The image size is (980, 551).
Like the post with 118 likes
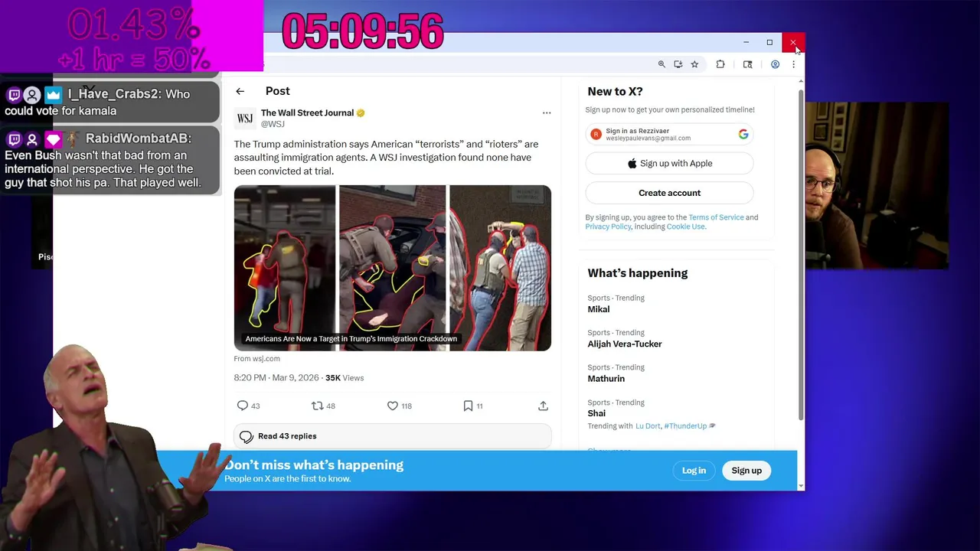tap(393, 406)
